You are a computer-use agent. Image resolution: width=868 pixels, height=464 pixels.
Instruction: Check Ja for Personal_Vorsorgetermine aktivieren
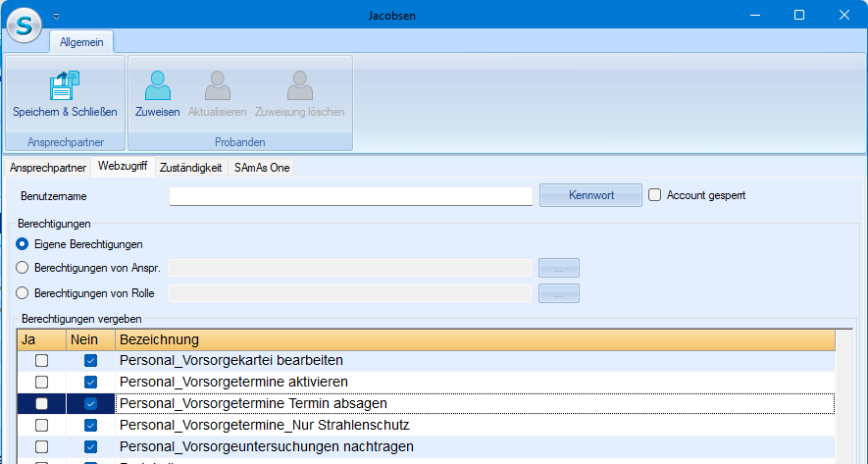(41, 383)
